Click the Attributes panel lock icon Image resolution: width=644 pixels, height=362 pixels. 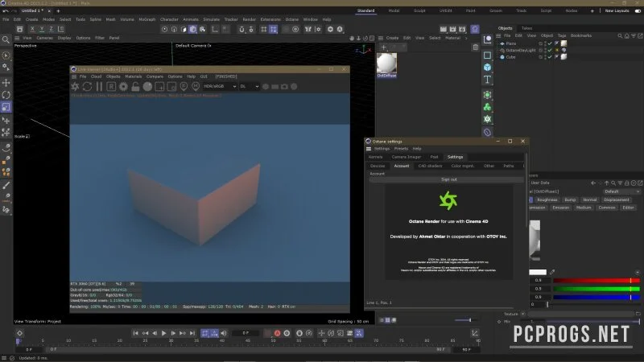627,183
